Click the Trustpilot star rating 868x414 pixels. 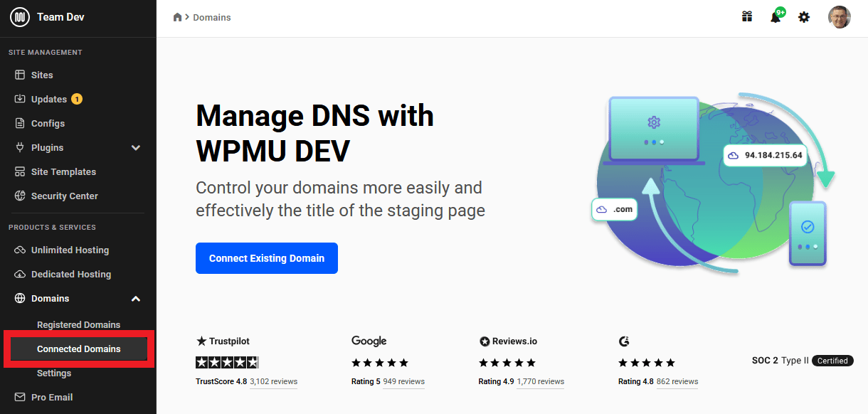(x=227, y=362)
